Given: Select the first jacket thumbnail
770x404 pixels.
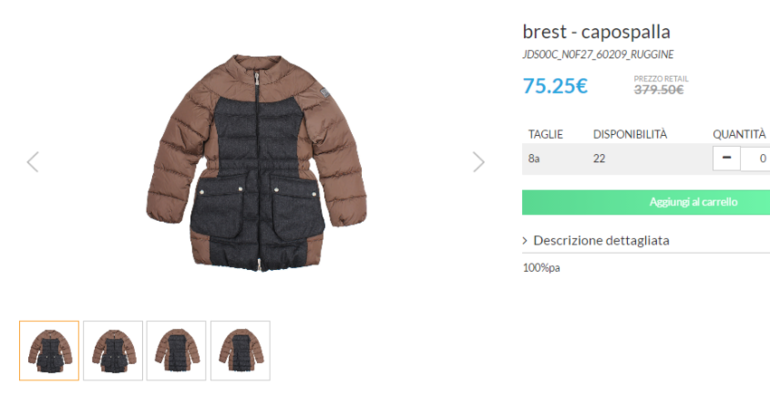Looking at the screenshot, I should (x=49, y=350).
